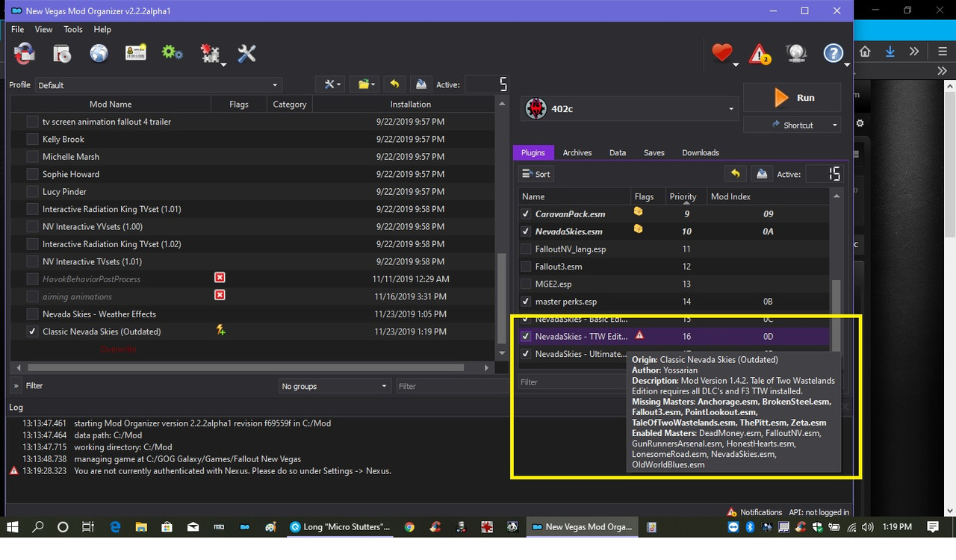Screen dimensions: 956x560
Task: Open Settings wrench and screwdriver icon
Action: pos(246,53)
